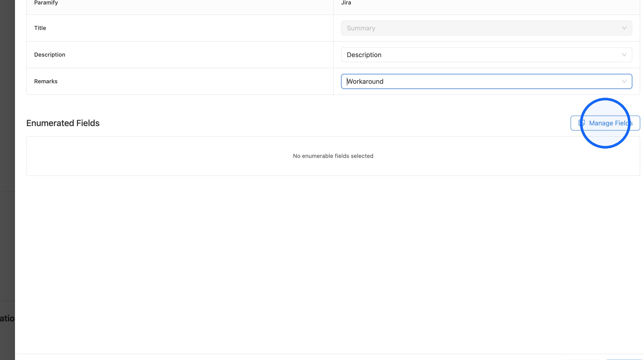Expand the chevron in the Workaround dropdown
This screenshot has height=360, width=644.
(624, 81)
